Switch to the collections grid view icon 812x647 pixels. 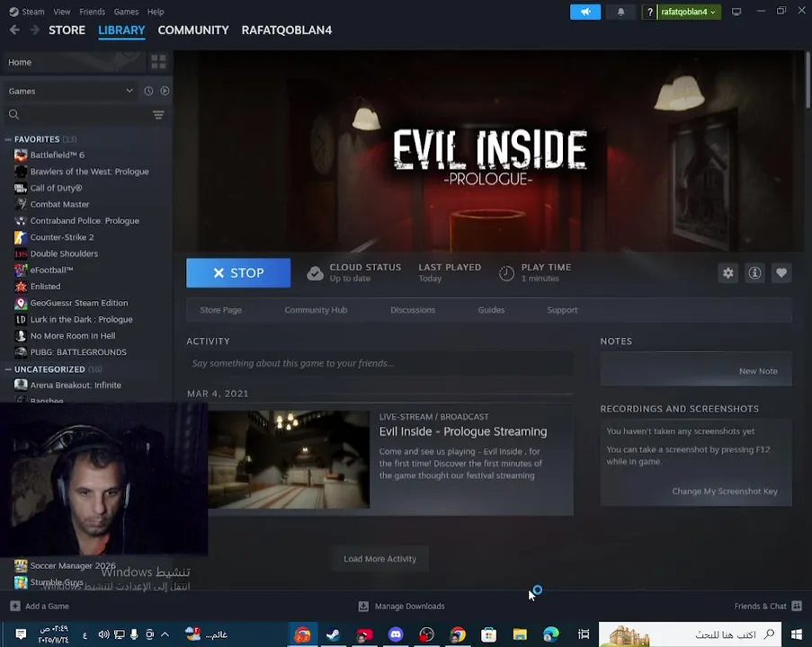(x=158, y=62)
